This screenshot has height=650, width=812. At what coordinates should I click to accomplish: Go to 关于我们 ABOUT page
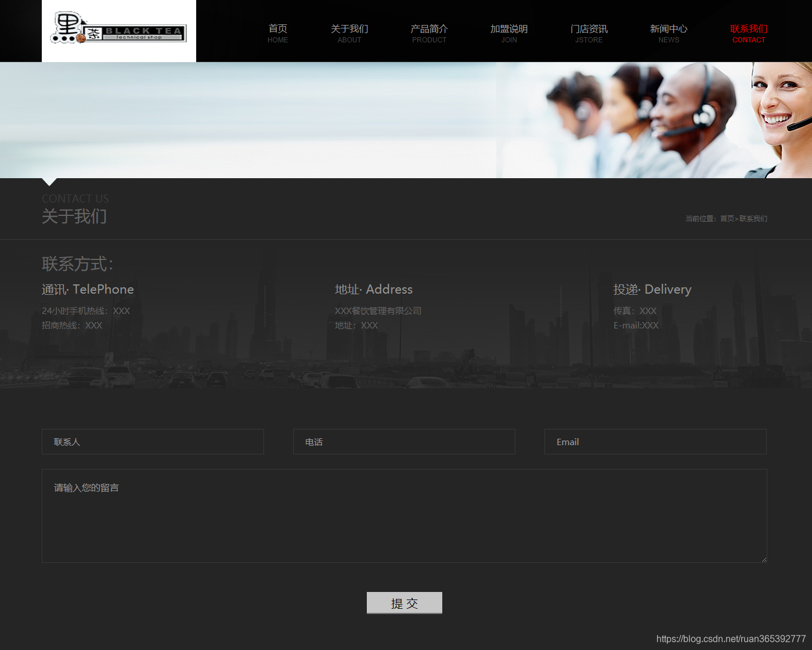pos(349,34)
